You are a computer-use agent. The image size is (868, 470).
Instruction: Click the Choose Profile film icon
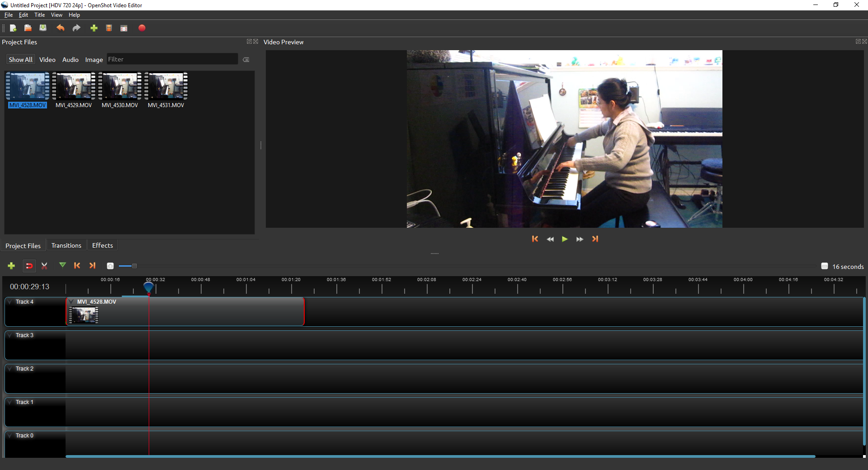pyautogui.click(x=109, y=28)
